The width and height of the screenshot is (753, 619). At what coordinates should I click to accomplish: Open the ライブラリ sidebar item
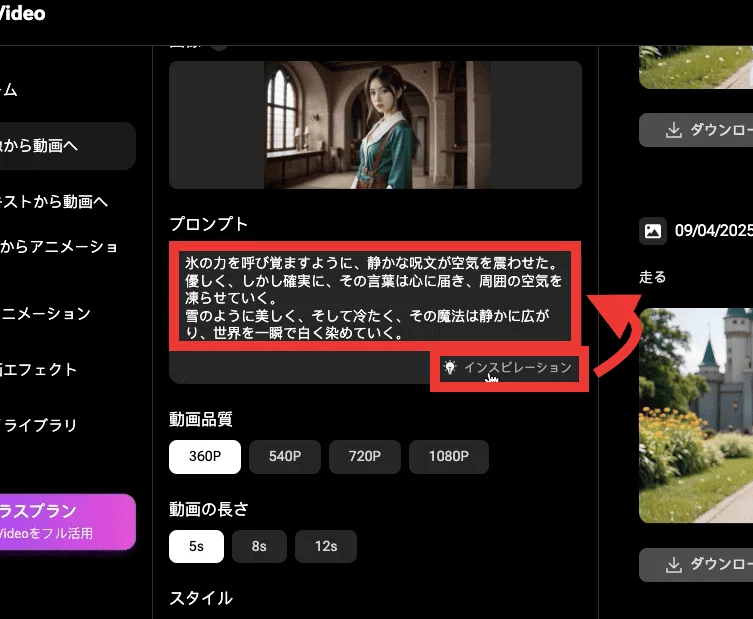39,425
